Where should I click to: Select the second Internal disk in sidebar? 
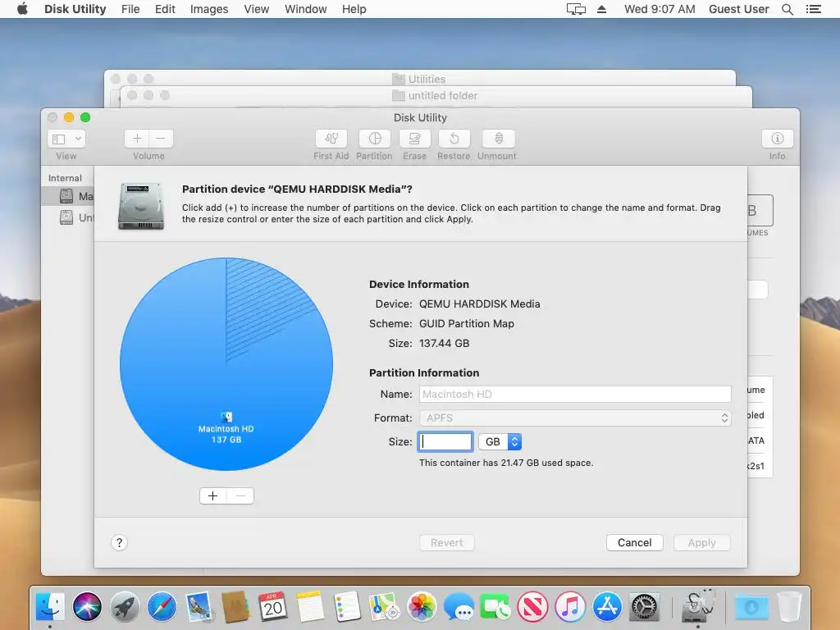[69, 217]
